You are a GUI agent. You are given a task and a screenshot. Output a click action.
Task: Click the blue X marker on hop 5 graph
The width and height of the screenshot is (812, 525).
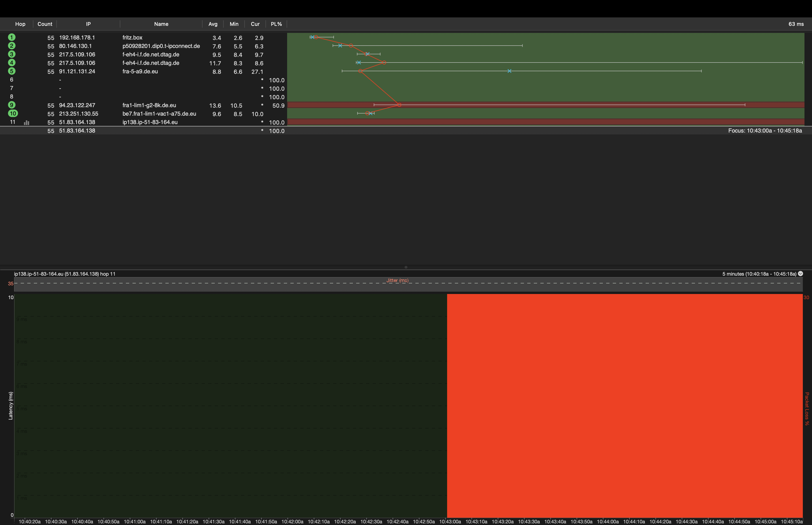tap(509, 71)
